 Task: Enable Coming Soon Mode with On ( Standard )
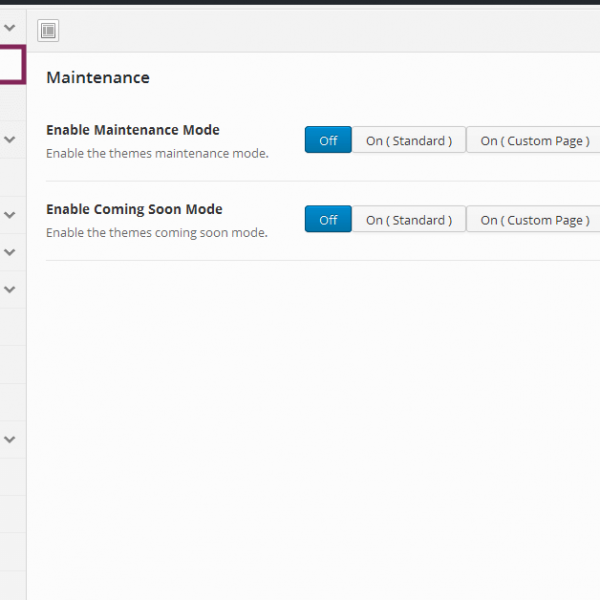(x=408, y=220)
